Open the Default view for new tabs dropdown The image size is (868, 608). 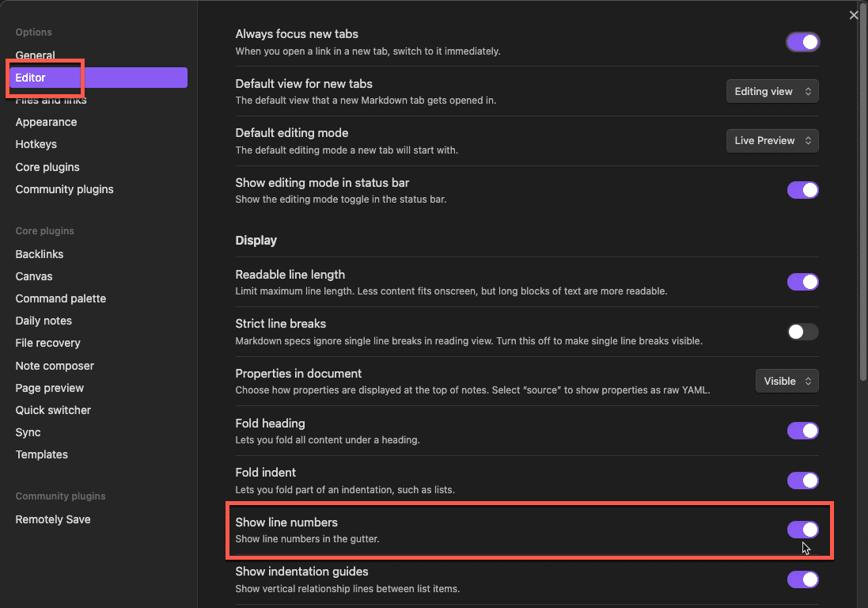pyautogui.click(x=772, y=91)
